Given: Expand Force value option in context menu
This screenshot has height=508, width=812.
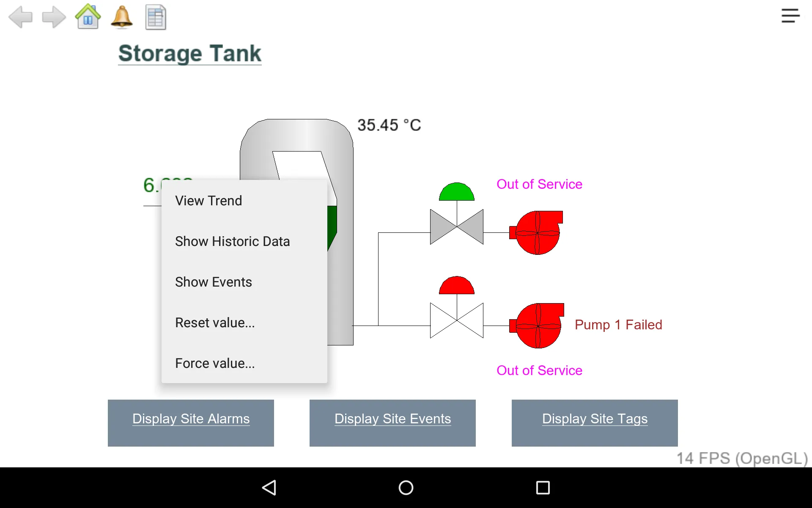Looking at the screenshot, I should [x=214, y=363].
